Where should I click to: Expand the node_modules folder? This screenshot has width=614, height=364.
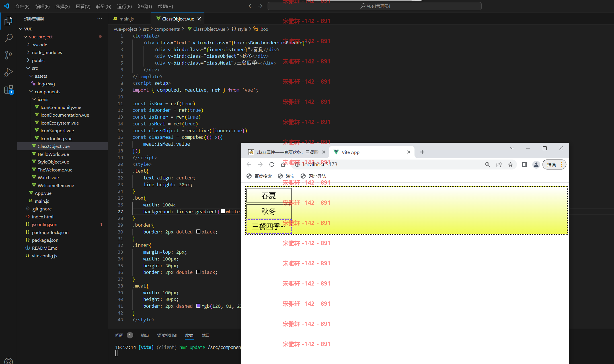click(x=28, y=52)
